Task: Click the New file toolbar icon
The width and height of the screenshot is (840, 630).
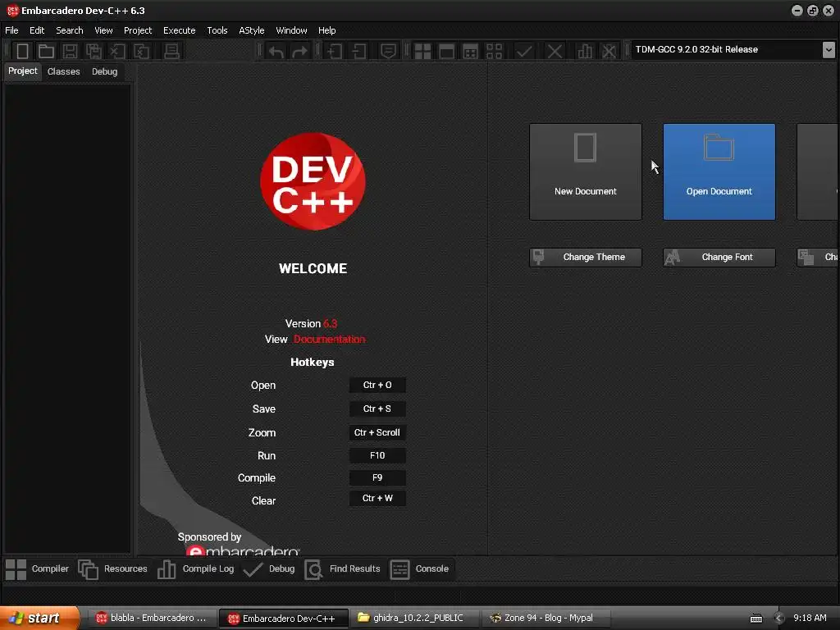Action: pos(22,52)
